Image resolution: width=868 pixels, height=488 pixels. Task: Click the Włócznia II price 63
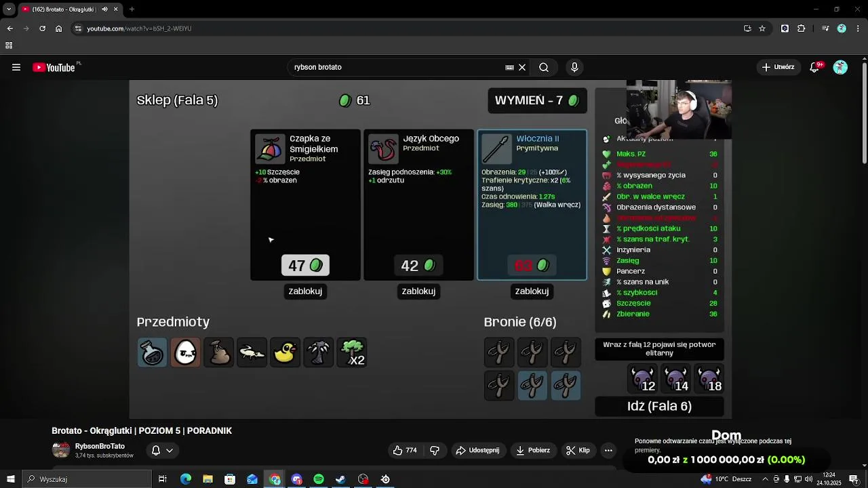(532, 266)
